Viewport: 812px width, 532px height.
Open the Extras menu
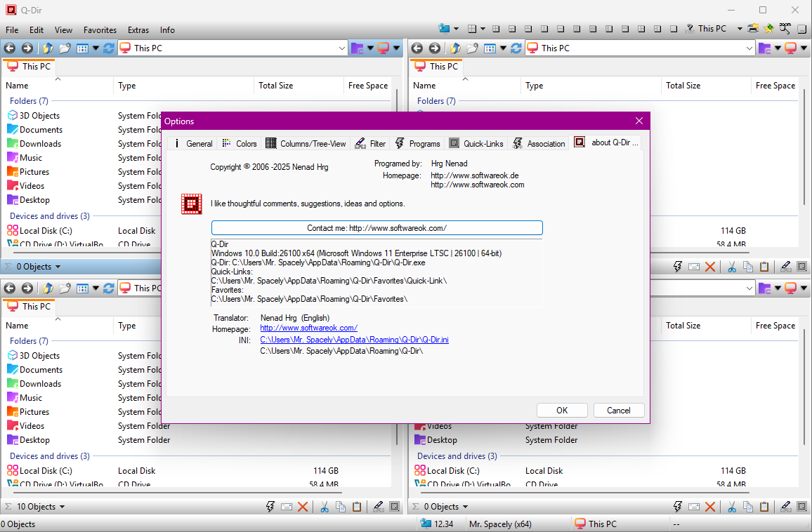tap(138, 30)
